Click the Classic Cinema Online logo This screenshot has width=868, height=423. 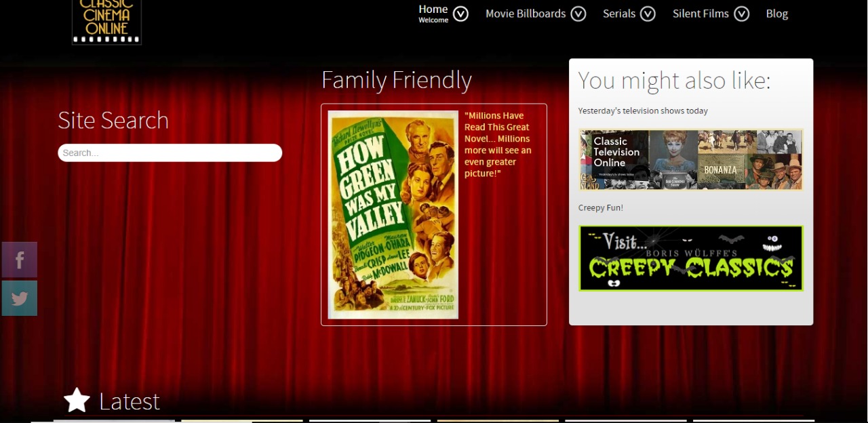click(x=106, y=22)
